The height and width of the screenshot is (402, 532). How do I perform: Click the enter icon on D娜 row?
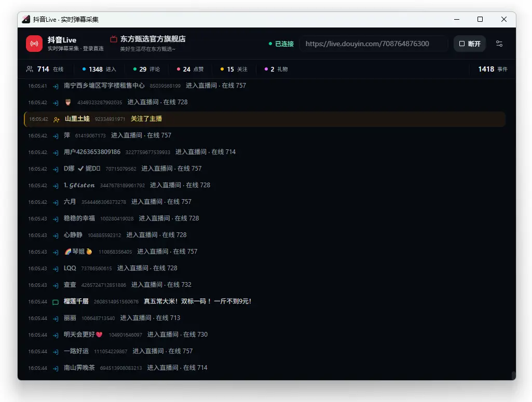[x=56, y=169]
